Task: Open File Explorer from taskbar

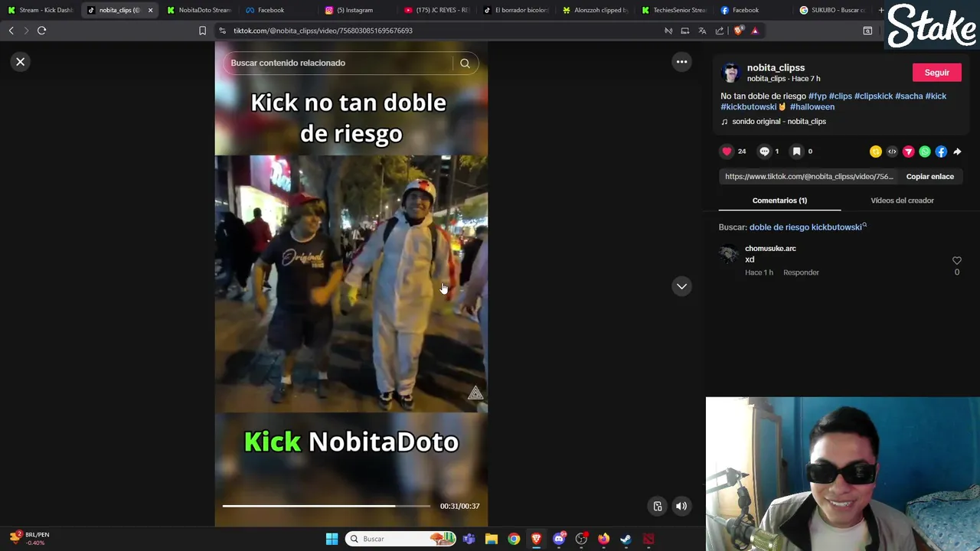Action: pos(492,539)
